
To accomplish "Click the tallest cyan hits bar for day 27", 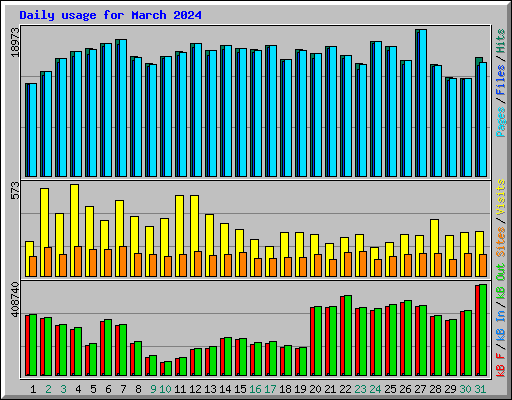I will (423, 103).
